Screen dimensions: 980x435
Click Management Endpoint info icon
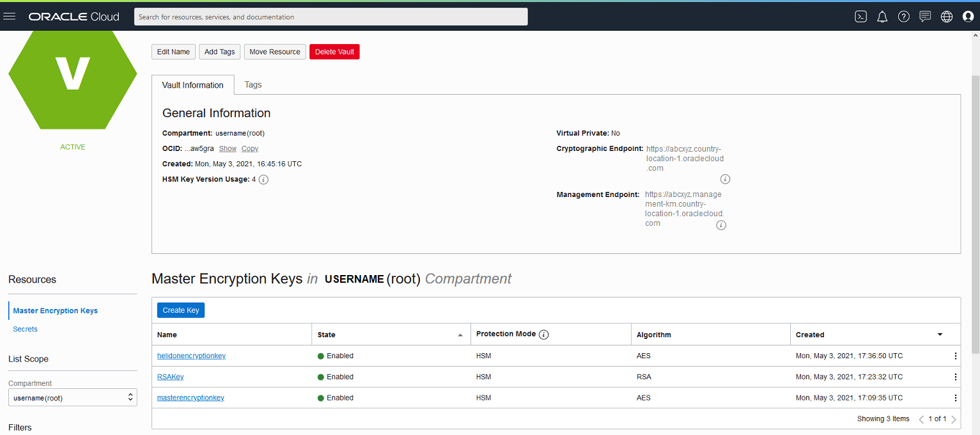(x=721, y=225)
